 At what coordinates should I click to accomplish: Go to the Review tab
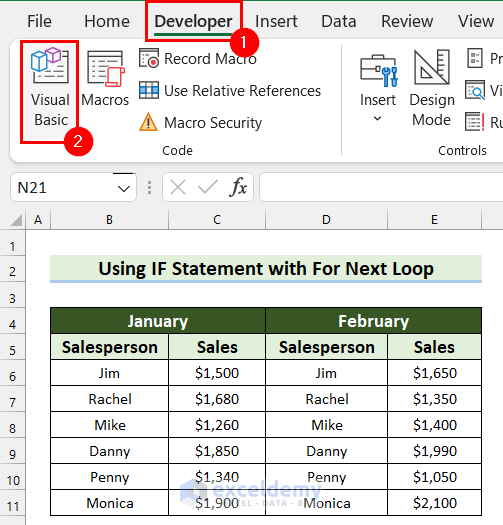tap(407, 21)
